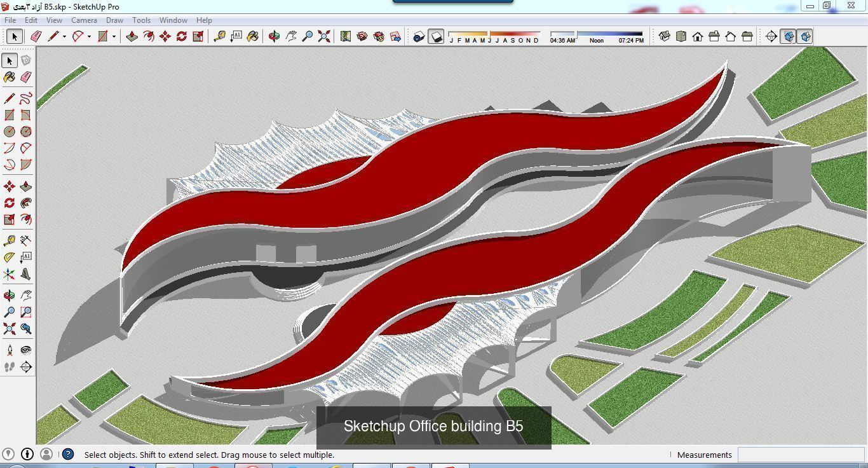Image resolution: width=868 pixels, height=468 pixels.
Task: Toggle Display Section Cuts
Action: pyautogui.click(x=804, y=36)
